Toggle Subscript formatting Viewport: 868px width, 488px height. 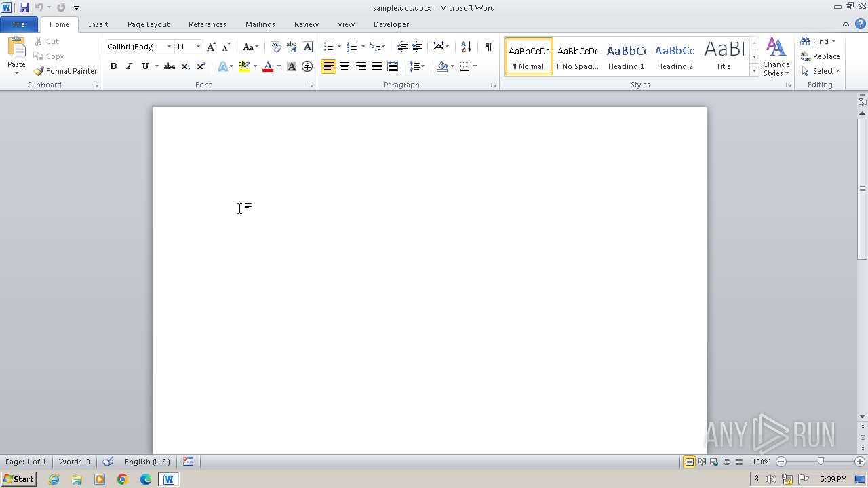(x=185, y=66)
